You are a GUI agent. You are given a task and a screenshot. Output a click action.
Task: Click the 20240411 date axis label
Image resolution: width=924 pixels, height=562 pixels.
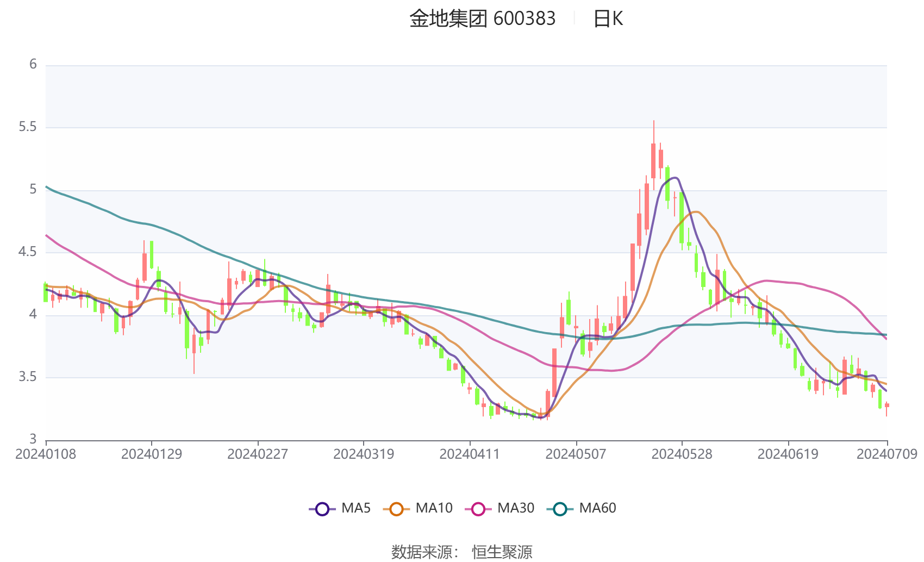click(470, 454)
